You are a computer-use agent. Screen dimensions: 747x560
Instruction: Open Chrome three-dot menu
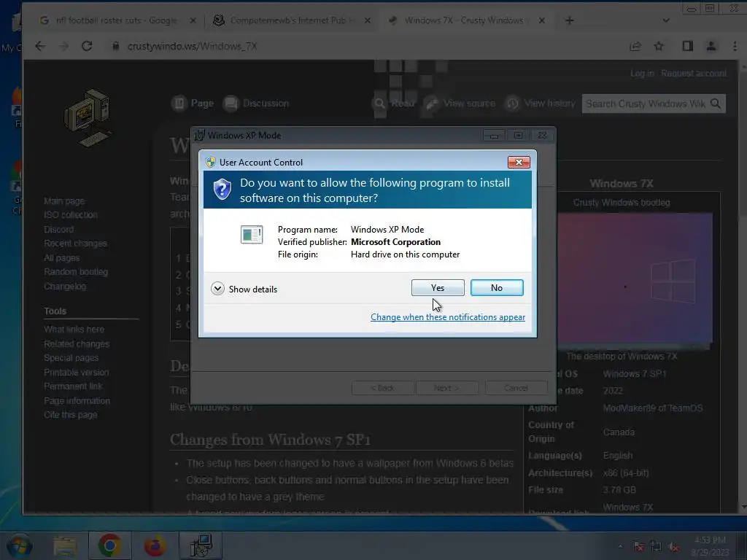pyautogui.click(x=735, y=46)
